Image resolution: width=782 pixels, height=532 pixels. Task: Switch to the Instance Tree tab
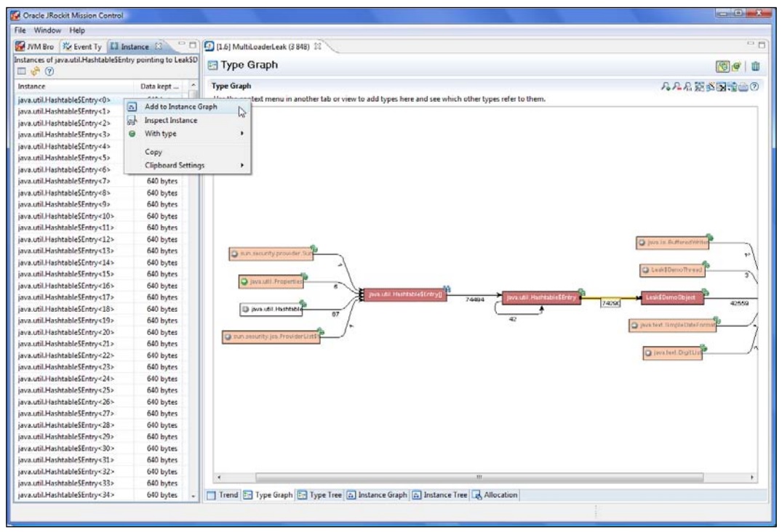(443, 495)
